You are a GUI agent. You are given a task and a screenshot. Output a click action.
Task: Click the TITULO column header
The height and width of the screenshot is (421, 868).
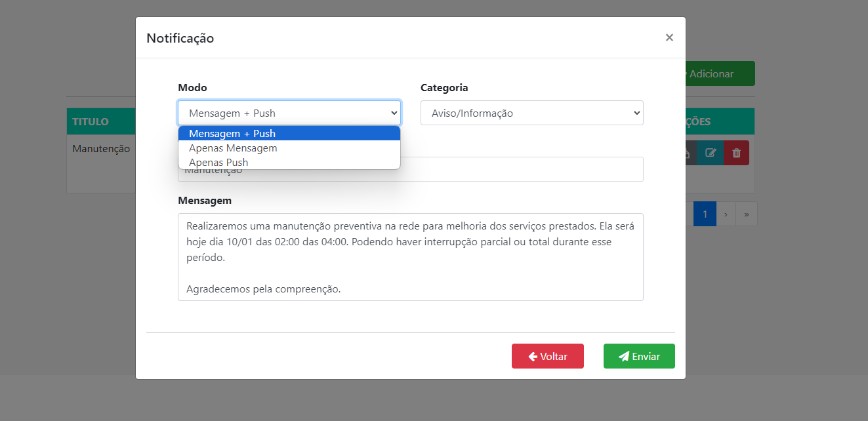point(92,121)
